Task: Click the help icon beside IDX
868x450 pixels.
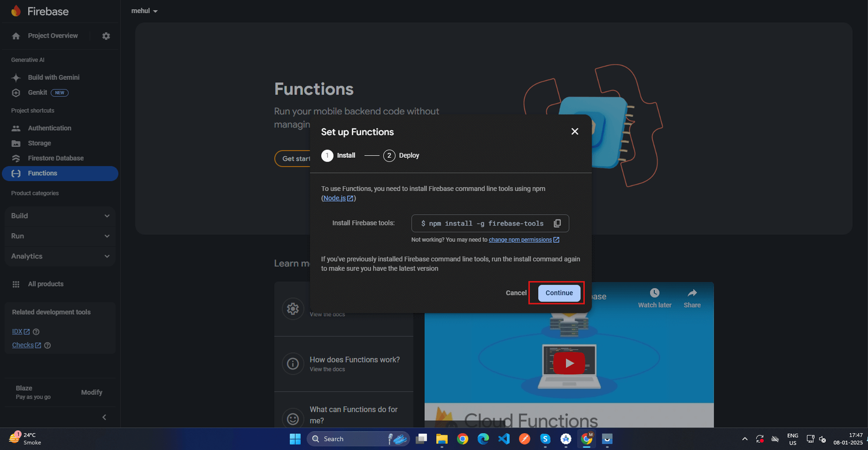Action: [x=36, y=332]
